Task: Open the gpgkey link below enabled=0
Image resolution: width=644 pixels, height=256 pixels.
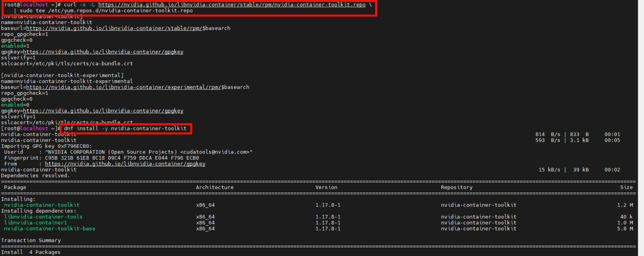Action: point(103,111)
